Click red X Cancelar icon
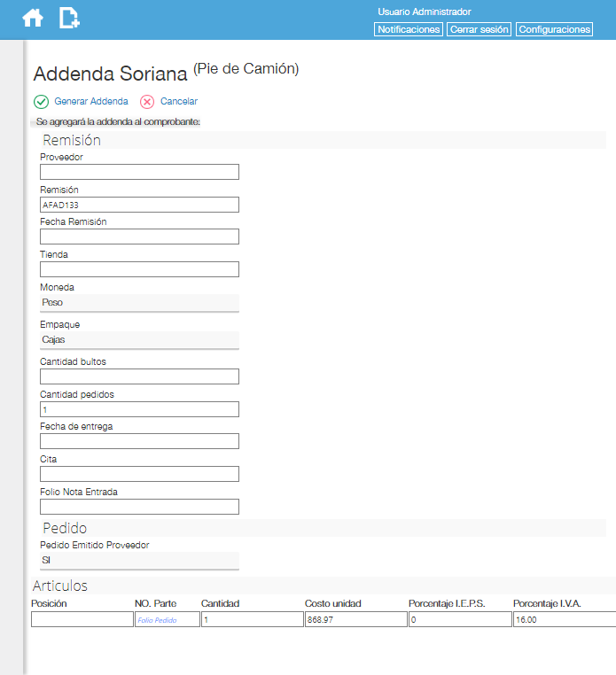Viewport: 616px width, 675px height. [147, 102]
